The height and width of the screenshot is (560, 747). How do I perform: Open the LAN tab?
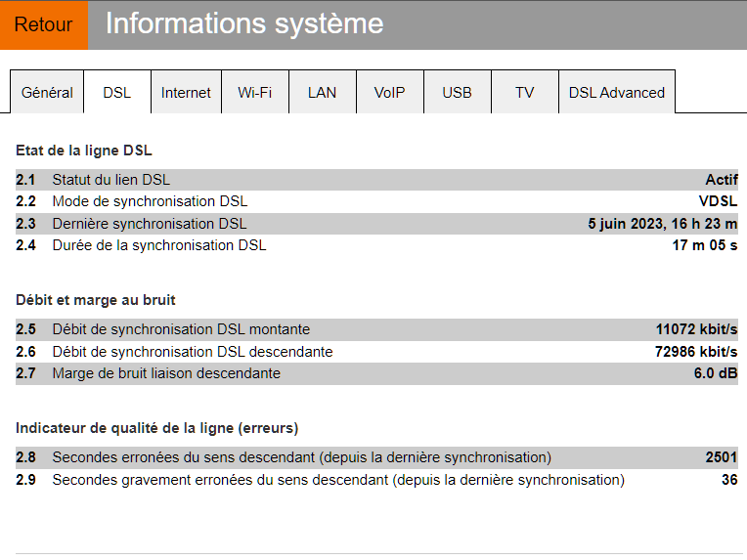point(322,93)
